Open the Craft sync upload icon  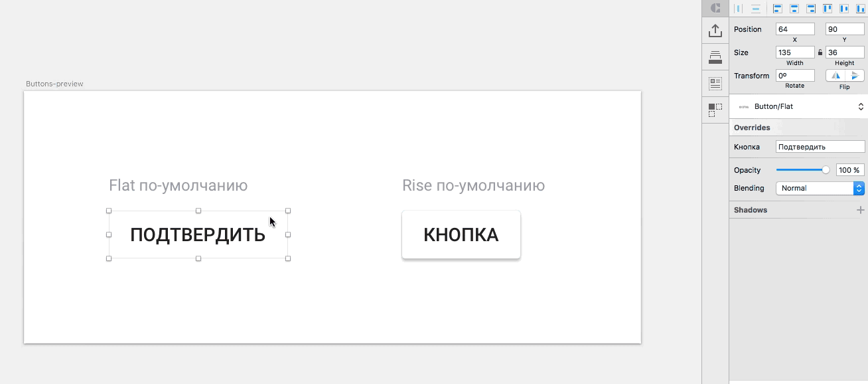(715, 31)
